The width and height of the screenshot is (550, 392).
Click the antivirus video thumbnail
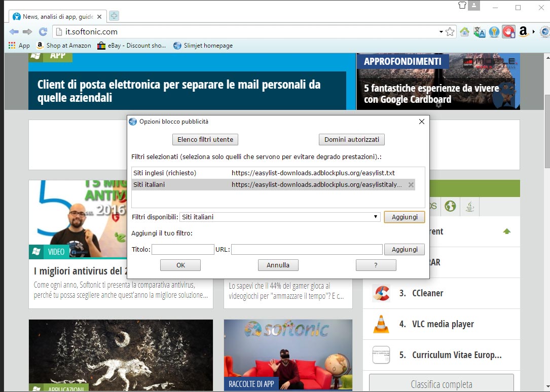coord(78,219)
